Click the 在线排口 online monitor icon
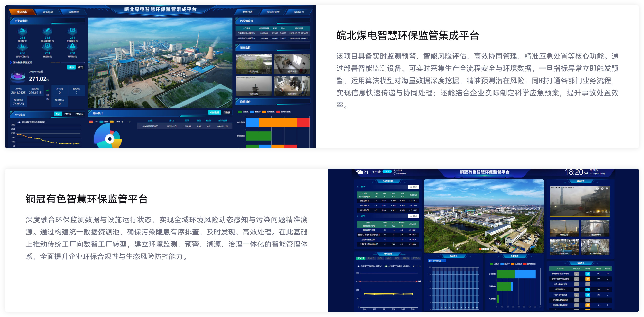This screenshot has width=644, height=317. (72, 31)
